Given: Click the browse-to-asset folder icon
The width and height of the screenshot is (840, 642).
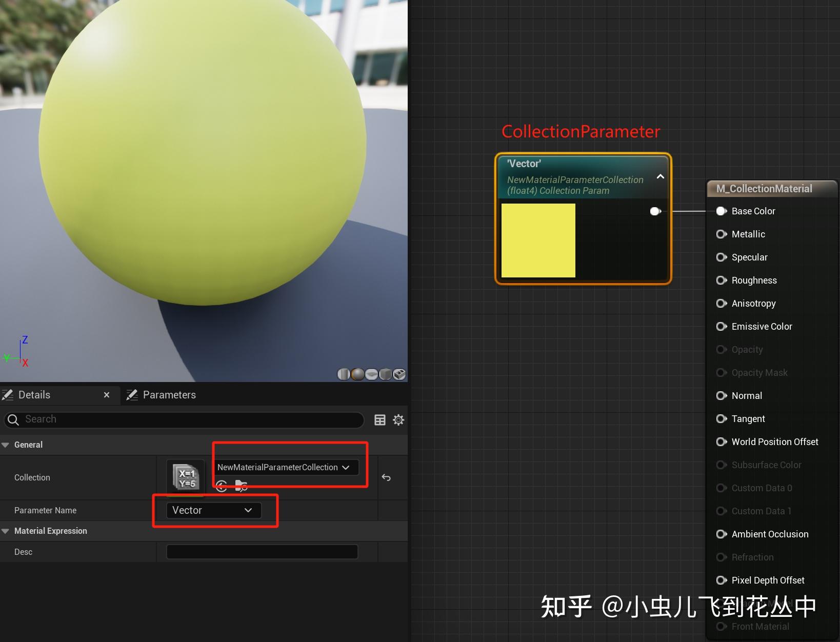Looking at the screenshot, I should point(241,486).
